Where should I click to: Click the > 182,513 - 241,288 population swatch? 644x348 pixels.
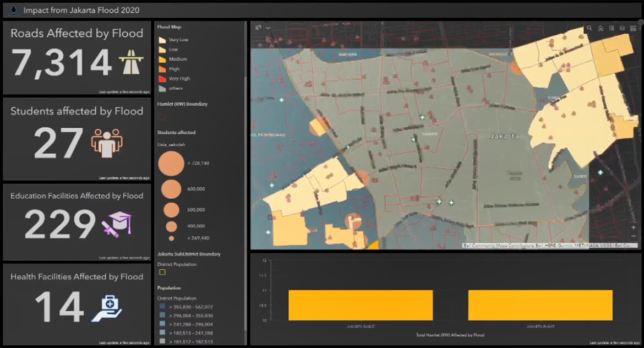pyautogui.click(x=162, y=333)
